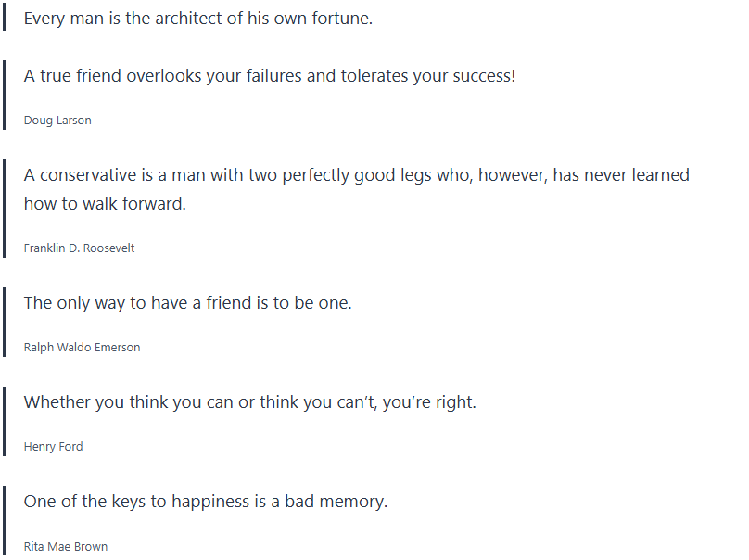Click the left border bar beside Doug Larson quote

(x=6, y=96)
